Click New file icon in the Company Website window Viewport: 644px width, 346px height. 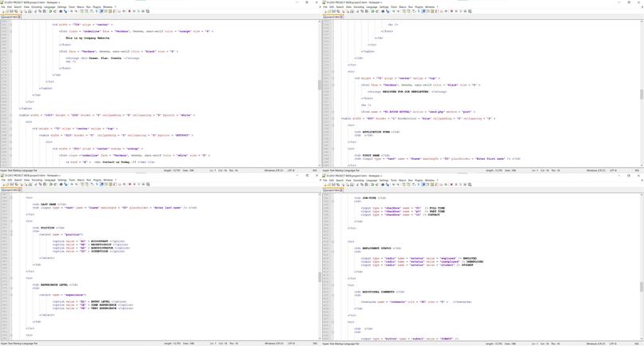point(3,11)
